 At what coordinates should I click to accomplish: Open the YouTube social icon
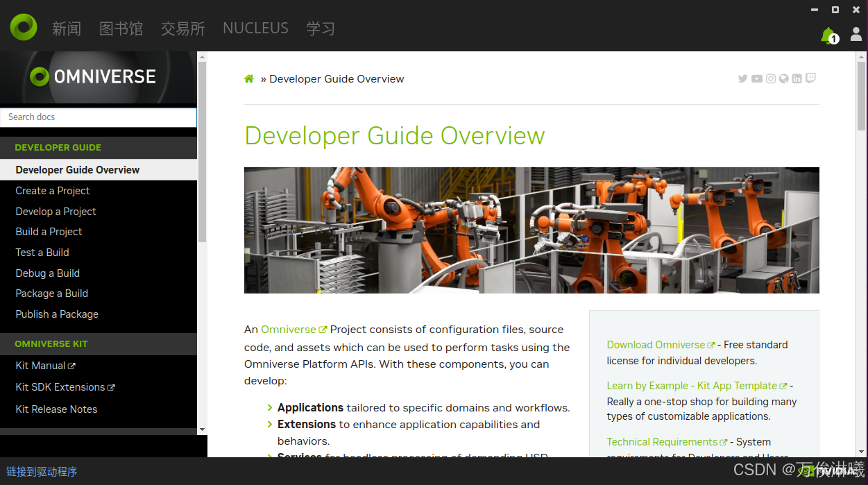tap(757, 78)
